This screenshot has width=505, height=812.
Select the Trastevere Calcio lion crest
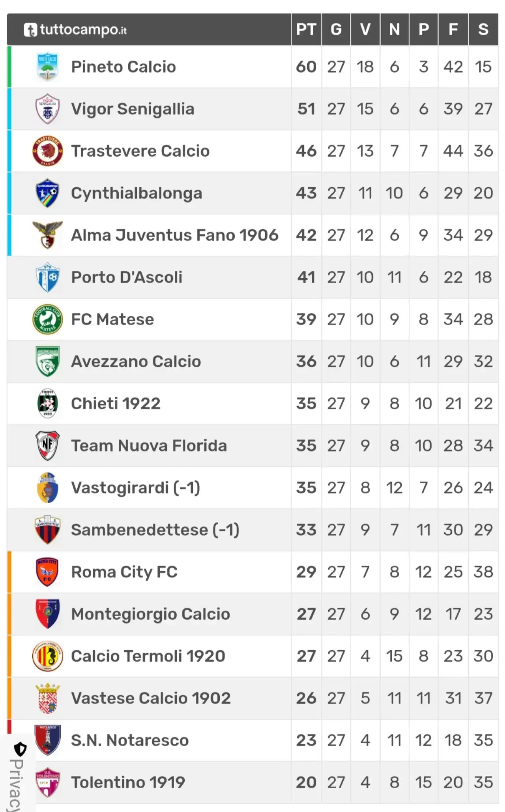pos(47,151)
